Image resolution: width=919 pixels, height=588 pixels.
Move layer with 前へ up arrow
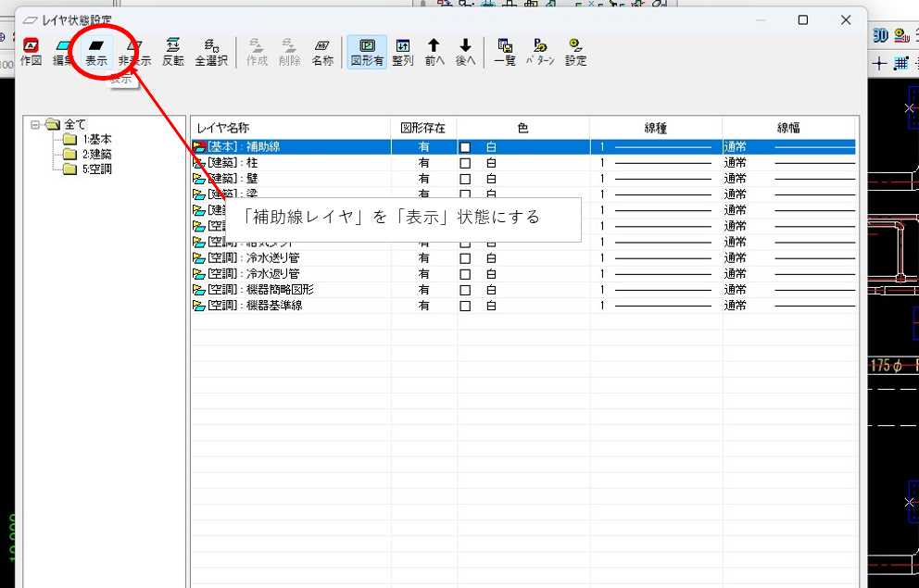coord(434,52)
